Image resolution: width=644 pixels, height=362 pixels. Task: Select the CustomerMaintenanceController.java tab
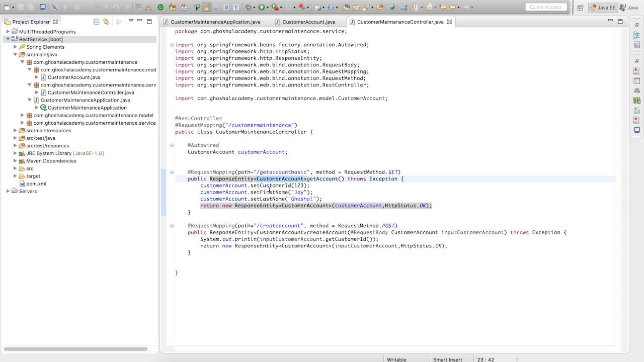point(400,22)
